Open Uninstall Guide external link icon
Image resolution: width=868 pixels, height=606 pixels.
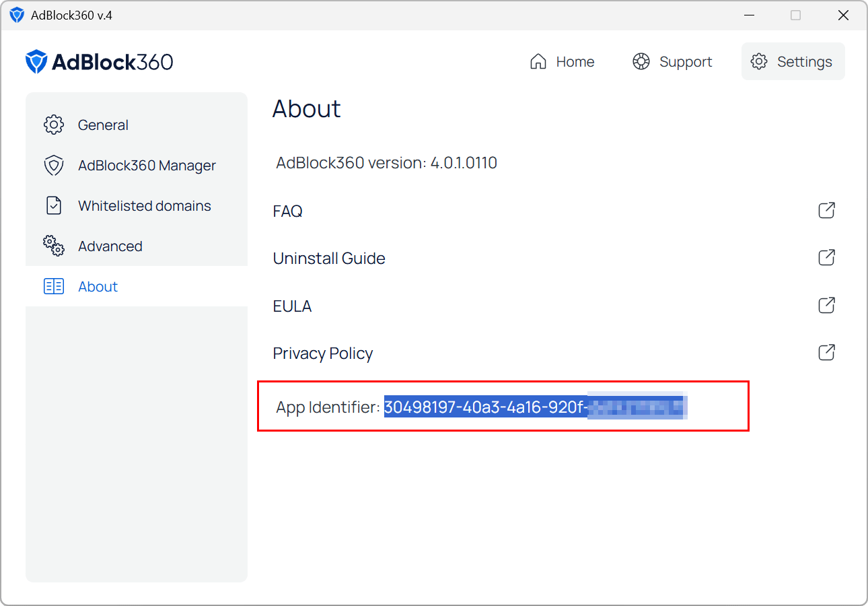click(x=826, y=257)
